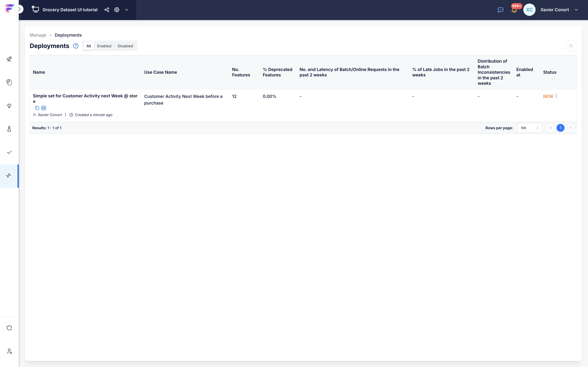Go to previous page arrow
588x367 pixels.
click(x=551, y=128)
